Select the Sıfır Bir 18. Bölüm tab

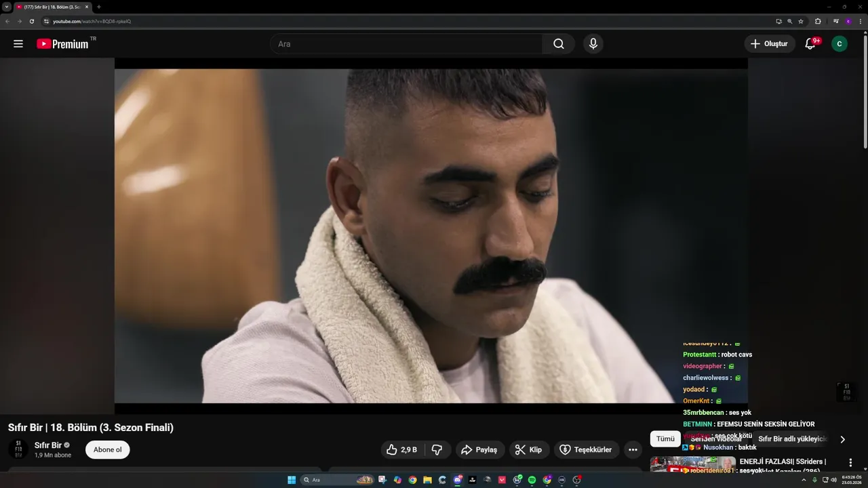(x=52, y=7)
